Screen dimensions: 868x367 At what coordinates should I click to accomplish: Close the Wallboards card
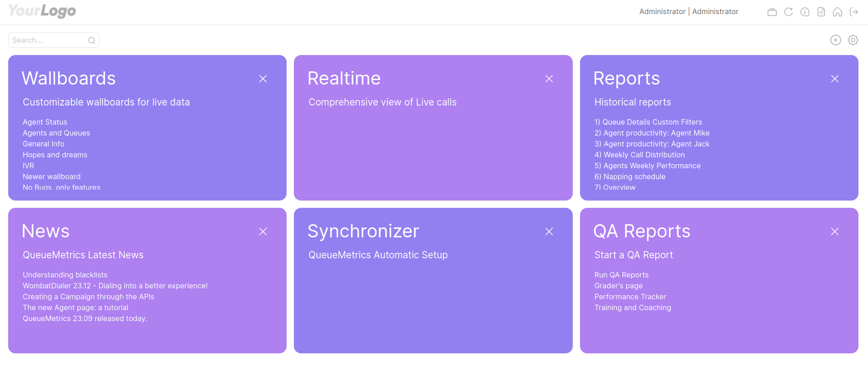tap(263, 79)
